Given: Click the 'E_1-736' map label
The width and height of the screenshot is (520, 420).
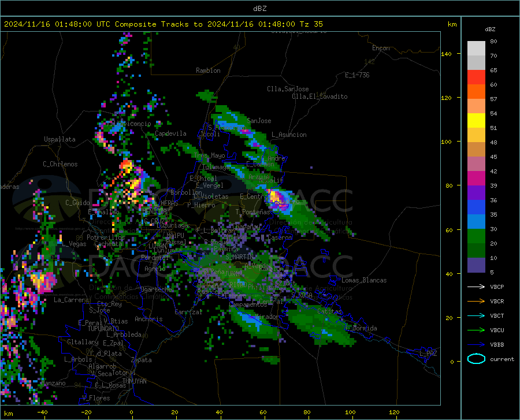Looking at the screenshot, I should [357, 75].
